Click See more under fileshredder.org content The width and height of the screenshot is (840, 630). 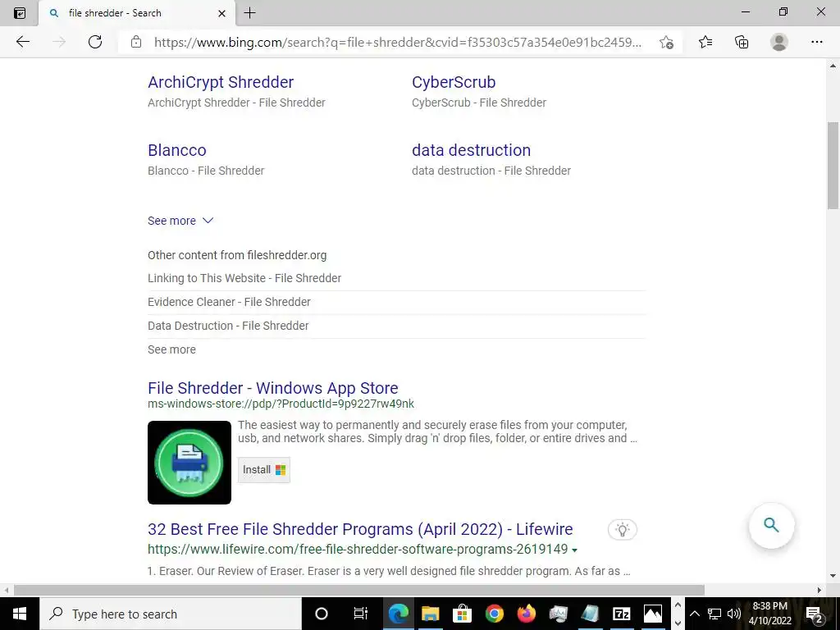click(171, 349)
